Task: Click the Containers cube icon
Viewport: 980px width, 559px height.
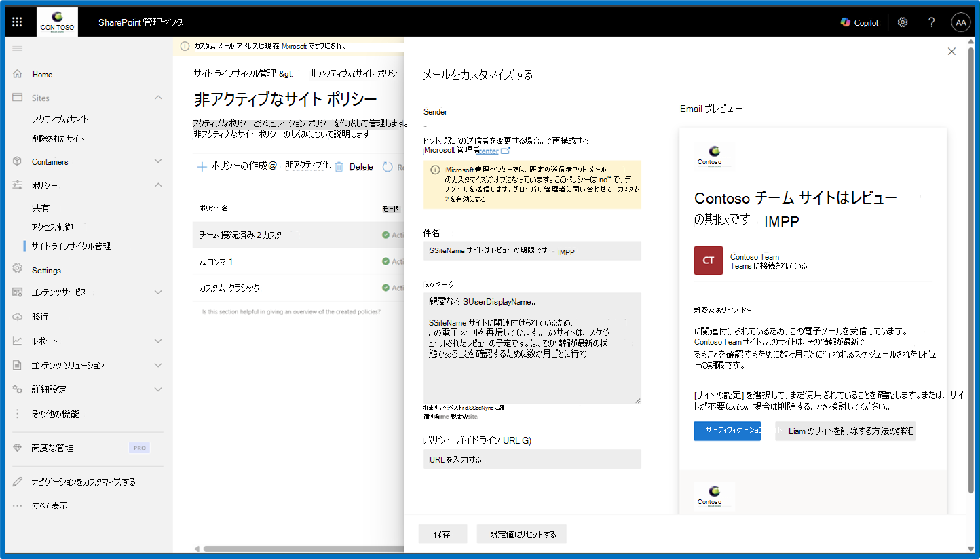Action: click(x=18, y=161)
